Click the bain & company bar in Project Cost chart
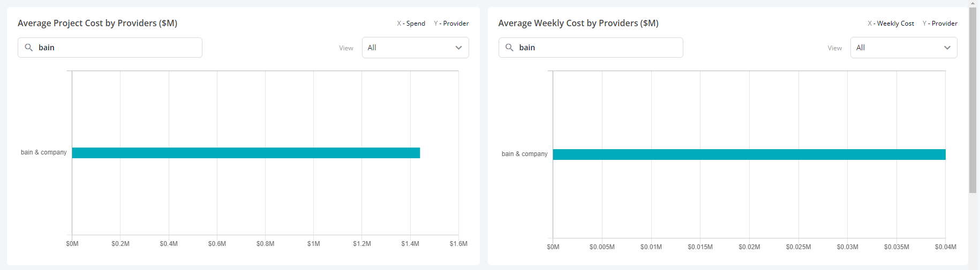980x270 pixels. coord(246,153)
